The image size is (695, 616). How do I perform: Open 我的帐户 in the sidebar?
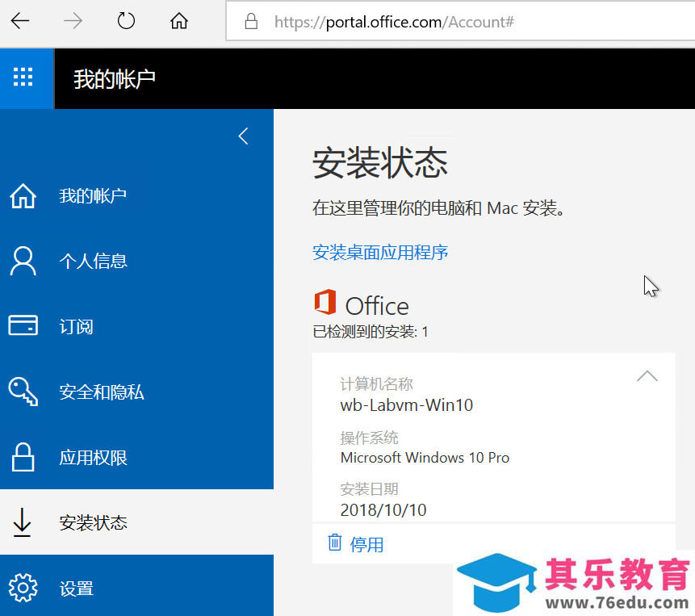coord(136,195)
